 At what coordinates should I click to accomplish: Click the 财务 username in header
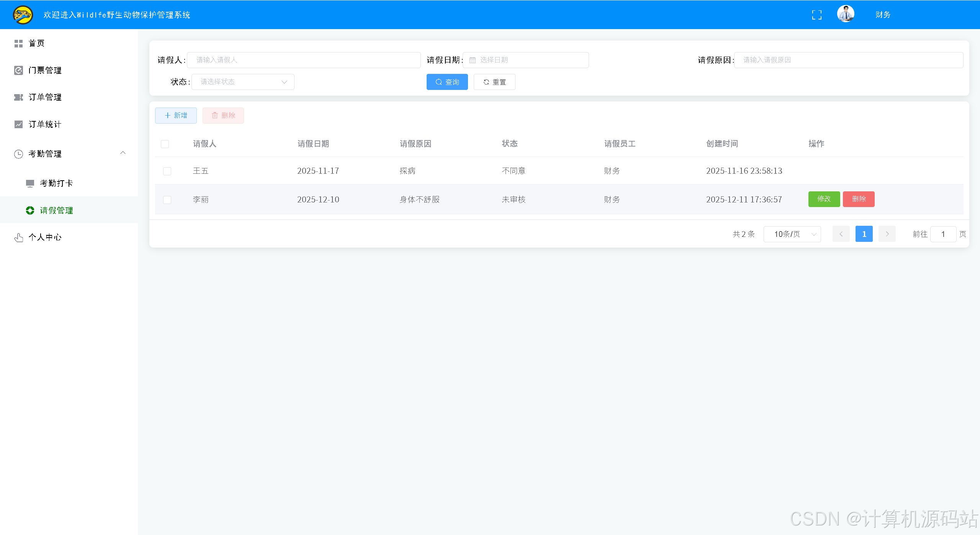(883, 15)
